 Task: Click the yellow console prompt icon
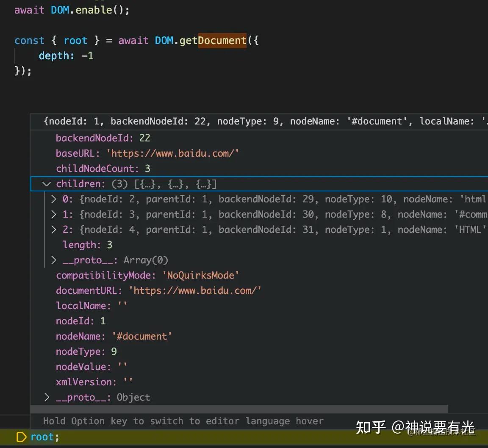tap(21, 437)
